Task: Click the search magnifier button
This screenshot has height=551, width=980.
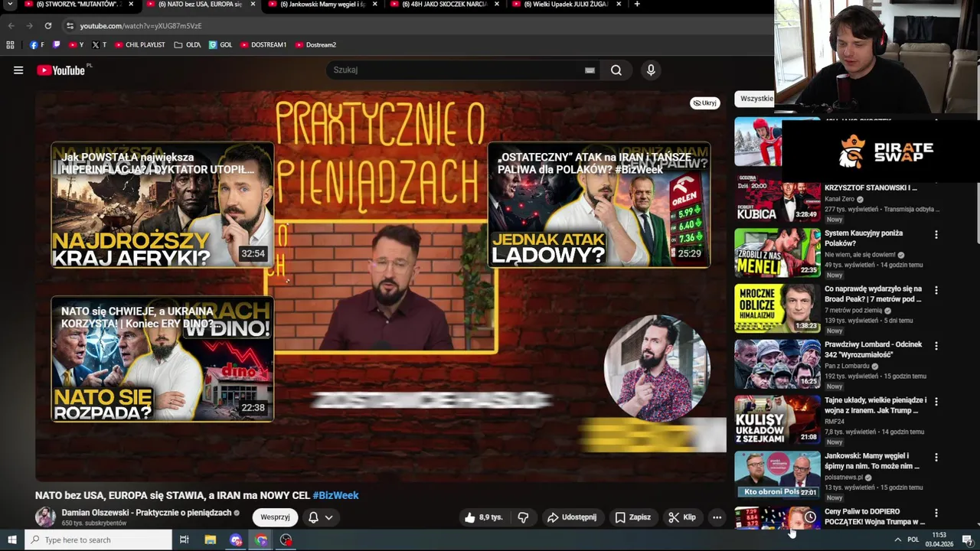Action: [616, 70]
